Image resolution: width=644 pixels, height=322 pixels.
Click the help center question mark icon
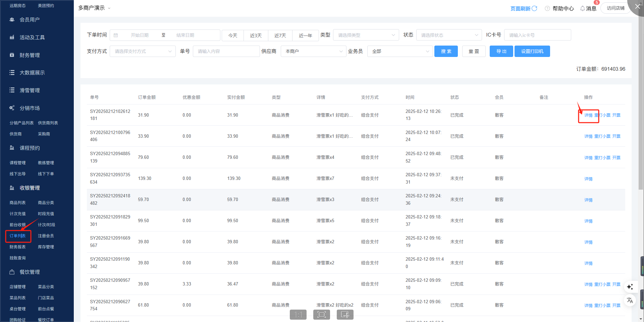click(547, 8)
